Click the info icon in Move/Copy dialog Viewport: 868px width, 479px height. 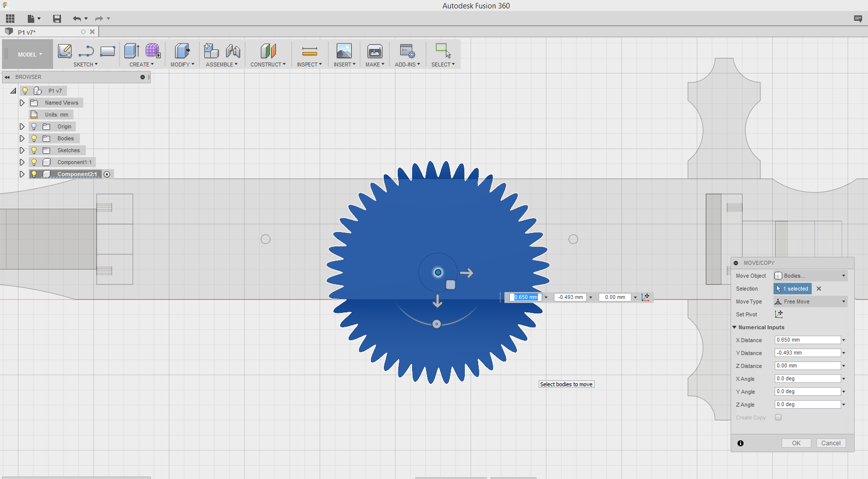coord(741,443)
